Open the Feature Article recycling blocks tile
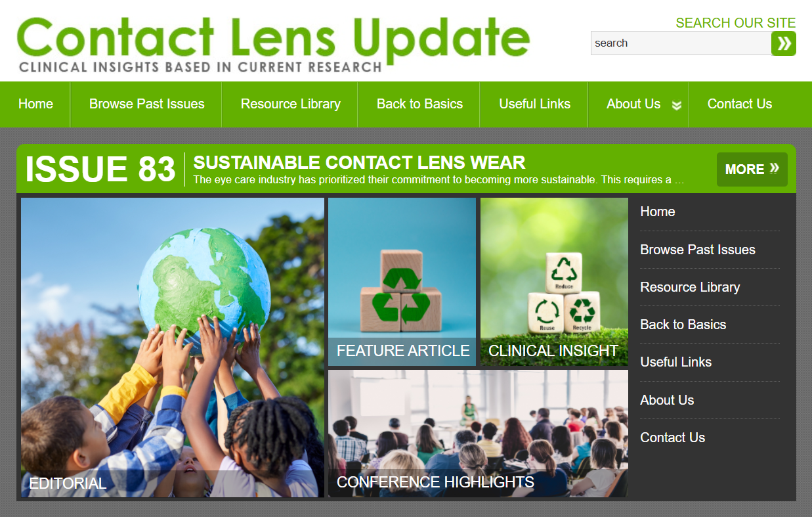The height and width of the screenshot is (517, 812). pyautogui.click(x=402, y=282)
